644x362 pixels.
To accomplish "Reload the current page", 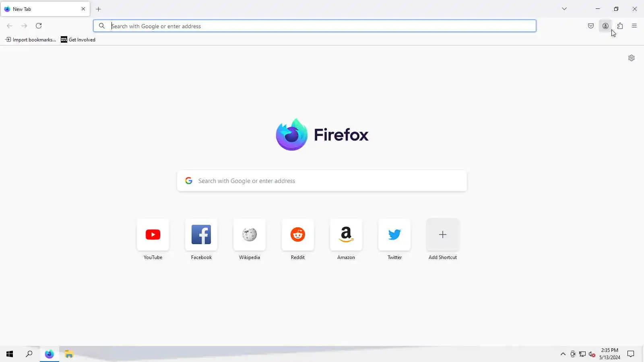I will (39, 26).
